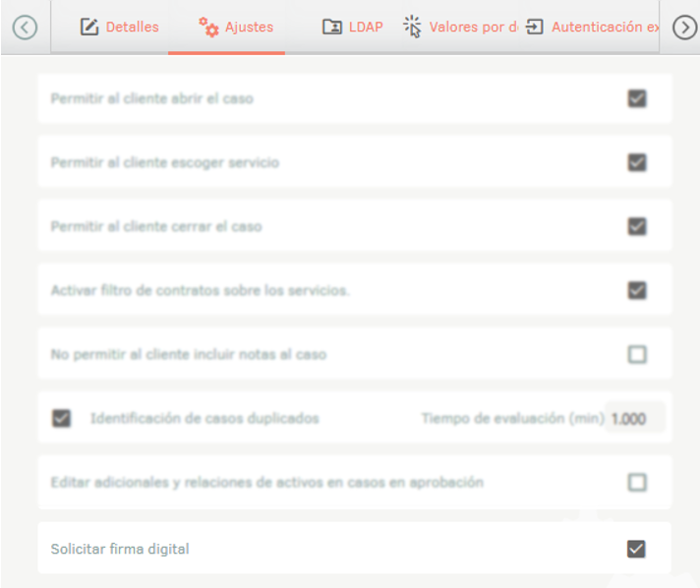The height and width of the screenshot is (588, 700).
Task: Click the Tiempo de evaluación input field
Action: point(635,418)
